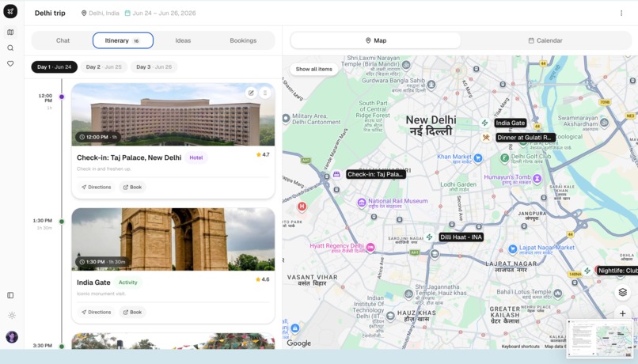Open the Ideas tab

[x=183, y=40]
